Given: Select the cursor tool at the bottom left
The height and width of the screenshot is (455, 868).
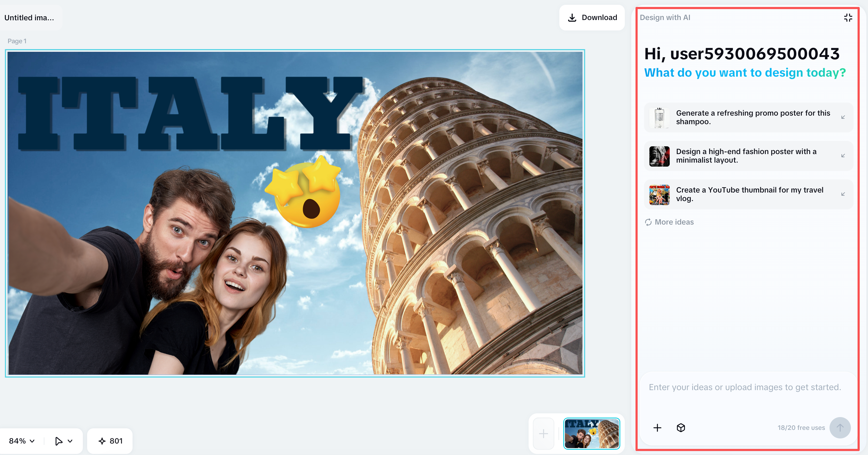Looking at the screenshot, I should (x=58, y=441).
